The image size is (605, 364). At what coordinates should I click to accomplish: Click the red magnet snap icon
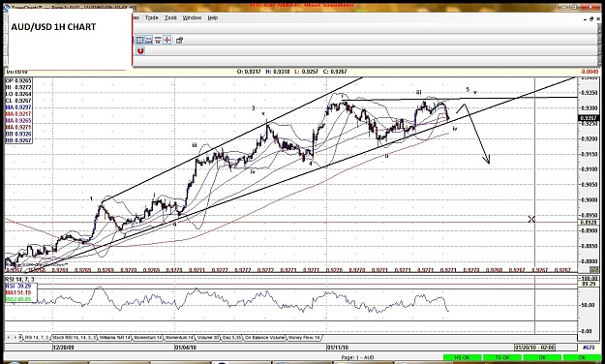pyautogui.click(x=140, y=51)
